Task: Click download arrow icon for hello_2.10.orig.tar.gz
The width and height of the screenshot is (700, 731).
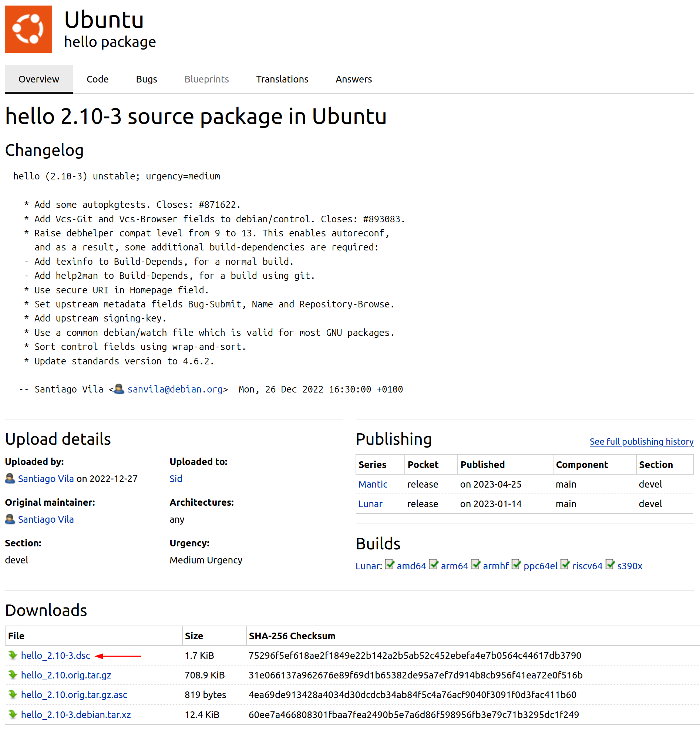Action: [x=13, y=675]
